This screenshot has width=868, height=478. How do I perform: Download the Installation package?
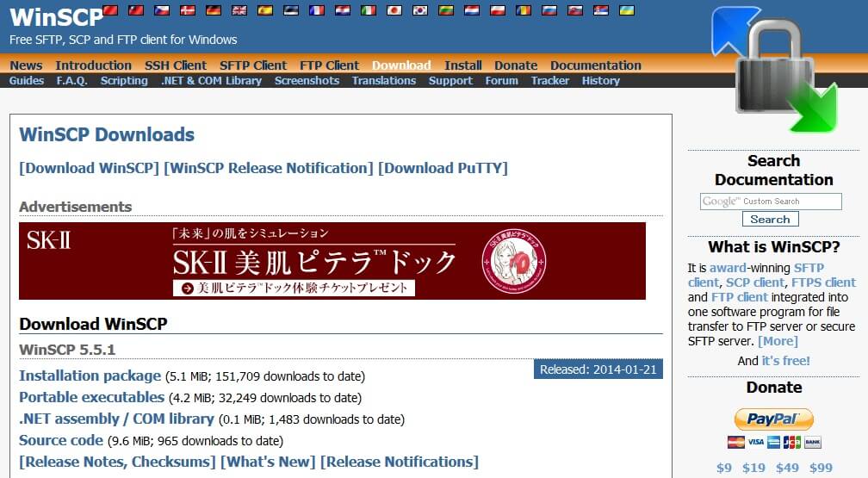click(x=90, y=376)
